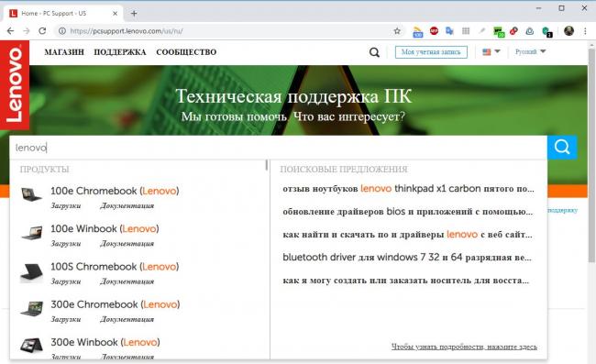Click the green globe extension icon with badge
Viewport: 596px width, 364px height.
[546, 32]
